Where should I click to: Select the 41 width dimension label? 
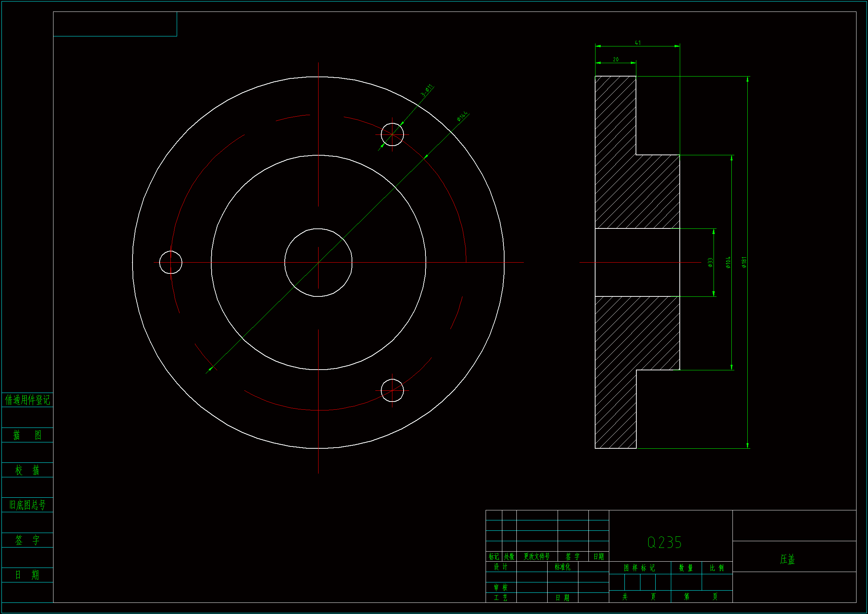(x=638, y=43)
